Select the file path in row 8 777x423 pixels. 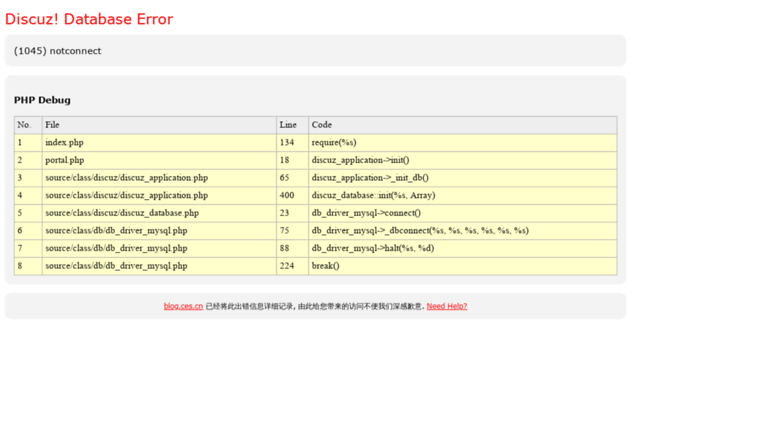(159, 266)
